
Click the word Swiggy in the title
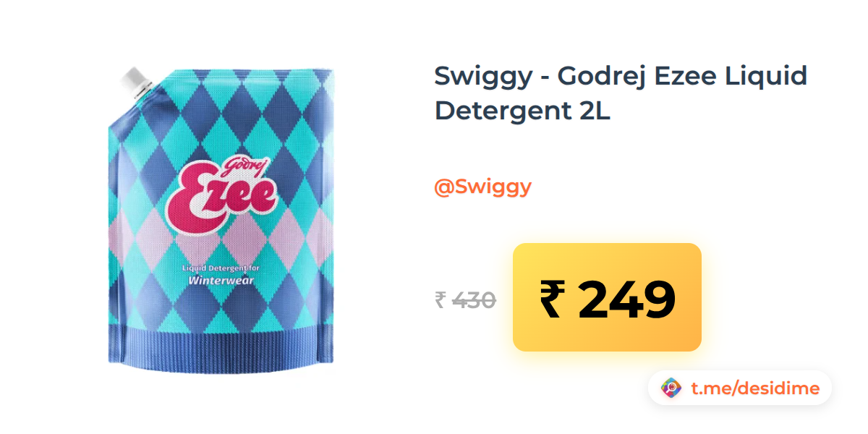point(482,77)
